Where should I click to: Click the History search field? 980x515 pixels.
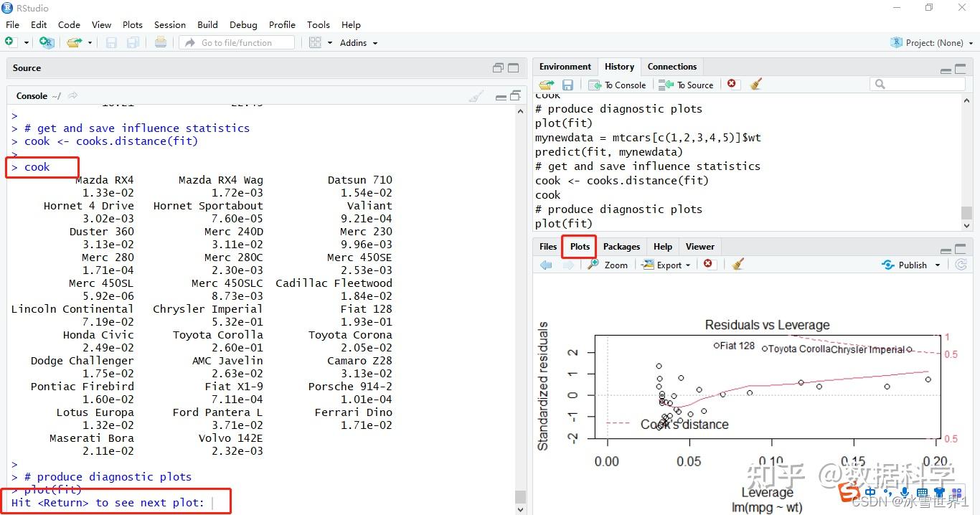click(x=918, y=85)
